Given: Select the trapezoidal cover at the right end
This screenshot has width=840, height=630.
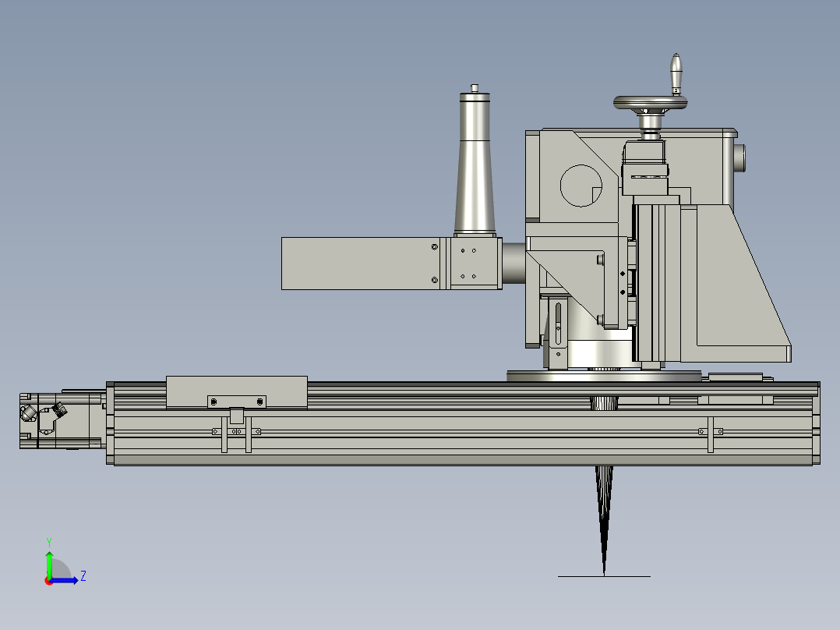Looking at the screenshot, I should (x=742, y=284).
